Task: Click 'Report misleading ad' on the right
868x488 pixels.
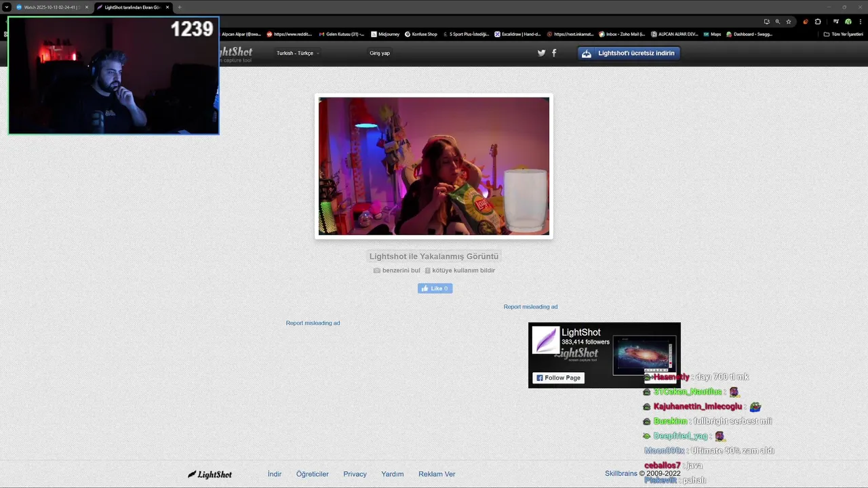Action: pyautogui.click(x=530, y=307)
